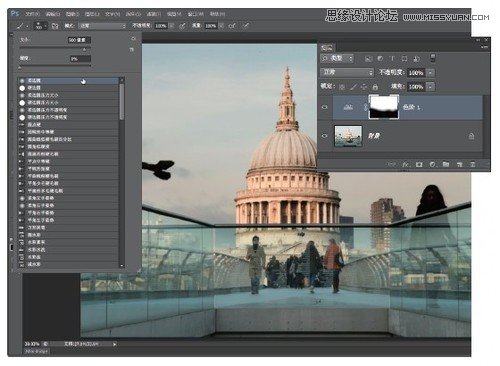Open the 编辑 menu

pos(53,14)
